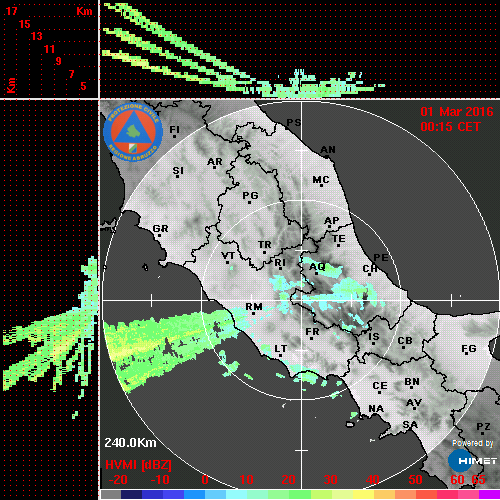This screenshot has width=500, height=500.
Task: Select the time '00:15 CET'
Action: pyautogui.click(x=450, y=127)
